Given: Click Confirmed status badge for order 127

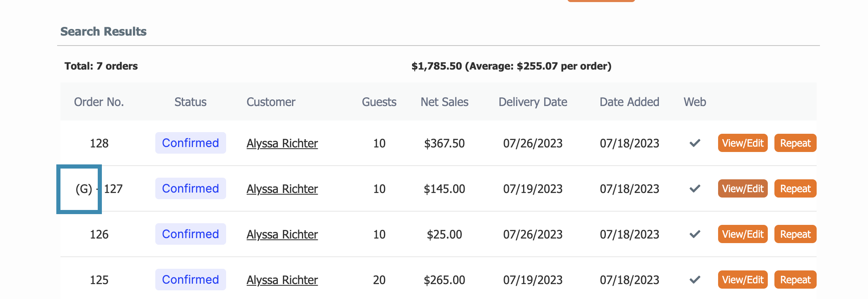Looking at the screenshot, I should (x=190, y=188).
